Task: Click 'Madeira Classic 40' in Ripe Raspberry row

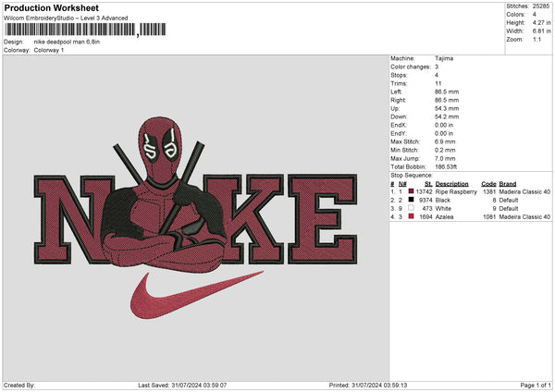Action: tap(524, 191)
